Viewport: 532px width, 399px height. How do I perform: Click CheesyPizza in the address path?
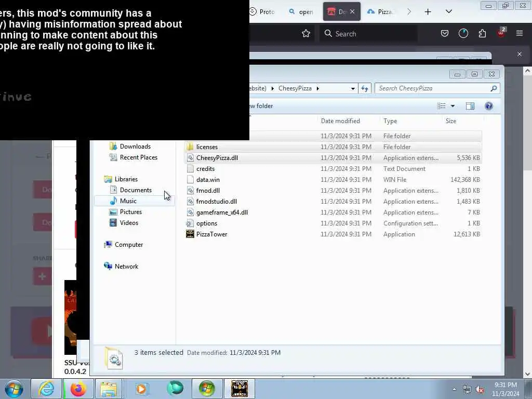tap(295, 88)
